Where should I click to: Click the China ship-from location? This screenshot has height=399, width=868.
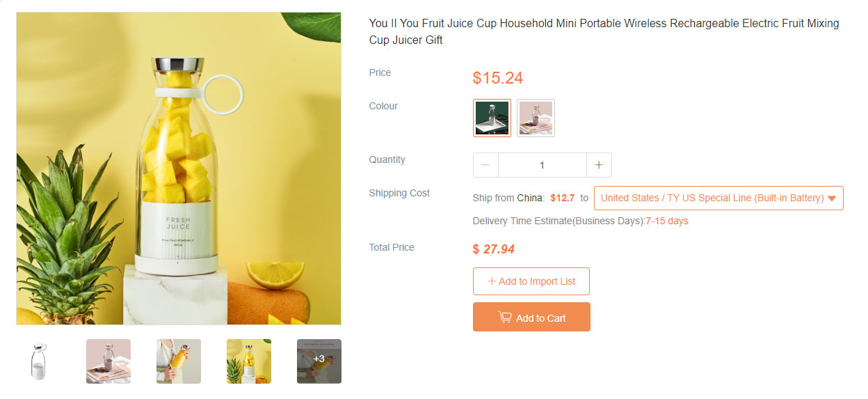531,198
